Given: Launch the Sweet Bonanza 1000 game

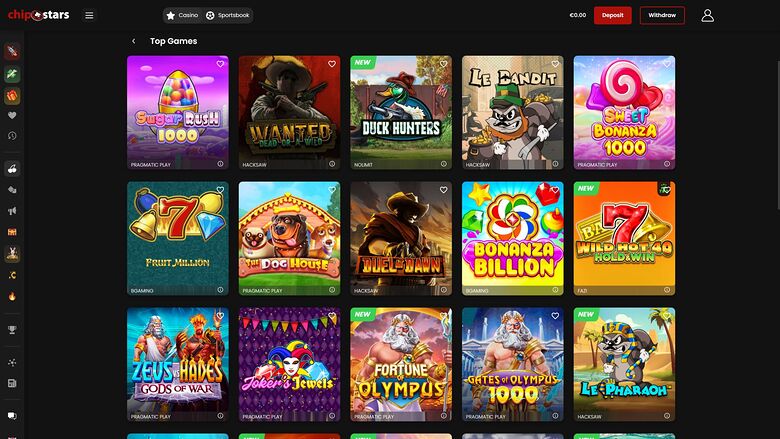Looking at the screenshot, I should coord(624,112).
